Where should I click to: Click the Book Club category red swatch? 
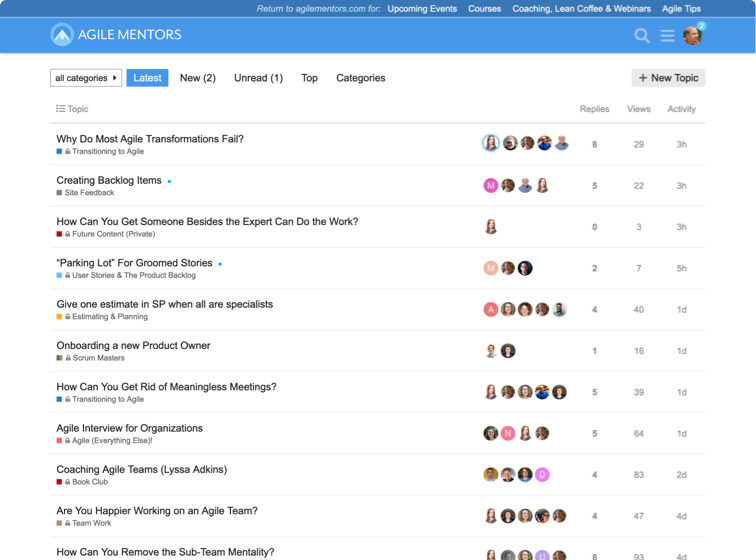coord(60,482)
